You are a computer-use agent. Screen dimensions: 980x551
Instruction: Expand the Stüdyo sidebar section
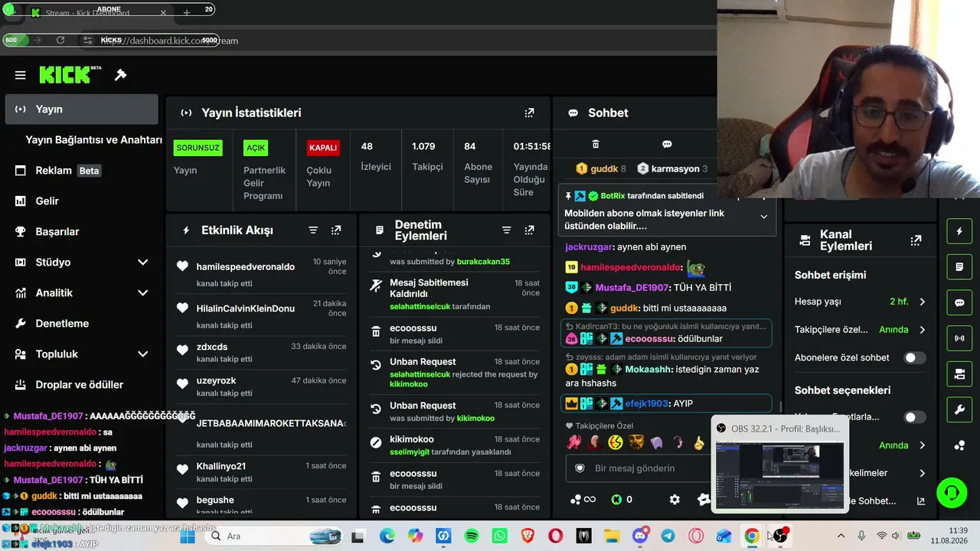click(x=142, y=262)
